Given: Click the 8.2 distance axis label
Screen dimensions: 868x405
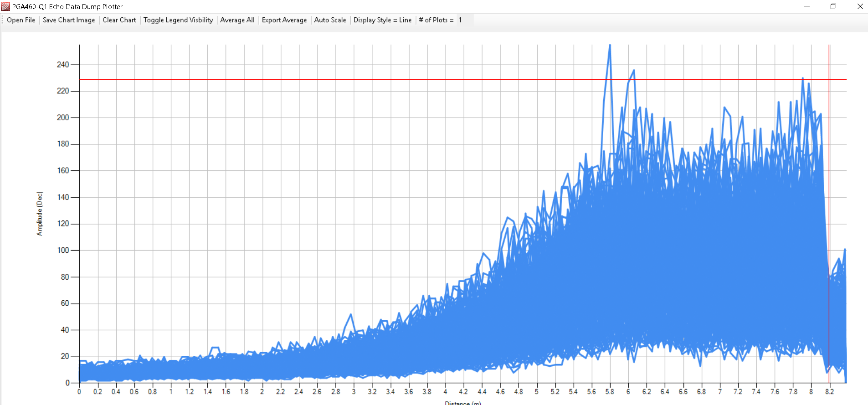Looking at the screenshot, I should pos(829,391).
